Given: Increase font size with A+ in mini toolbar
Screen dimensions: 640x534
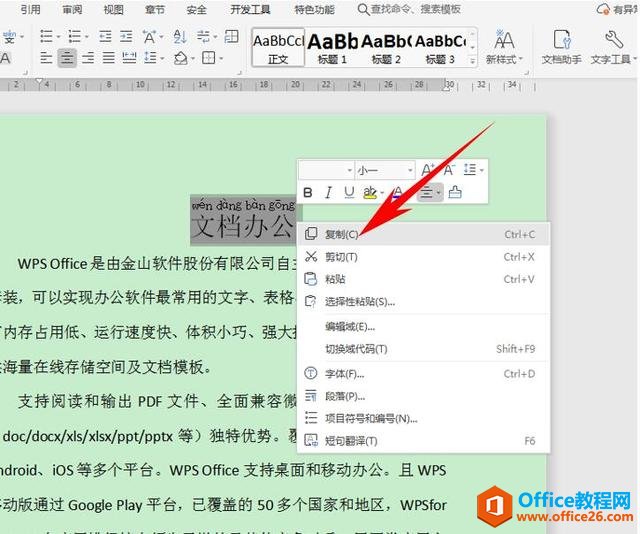Looking at the screenshot, I should [x=428, y=169].
